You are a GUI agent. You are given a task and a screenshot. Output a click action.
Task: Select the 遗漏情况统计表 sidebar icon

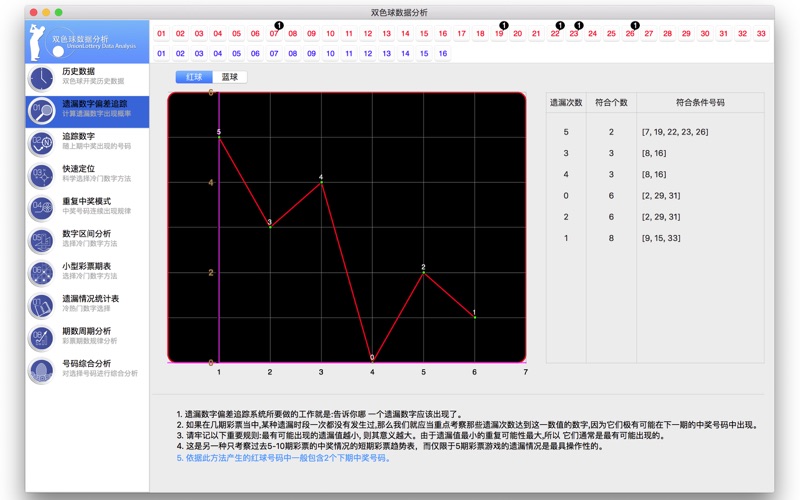click(41, 306)
